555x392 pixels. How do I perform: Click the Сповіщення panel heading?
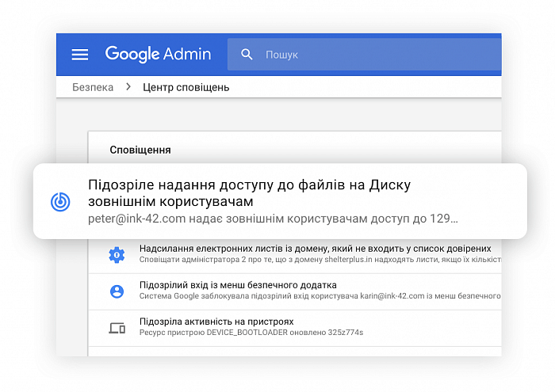pyautogui.click(x=140, y=150)
